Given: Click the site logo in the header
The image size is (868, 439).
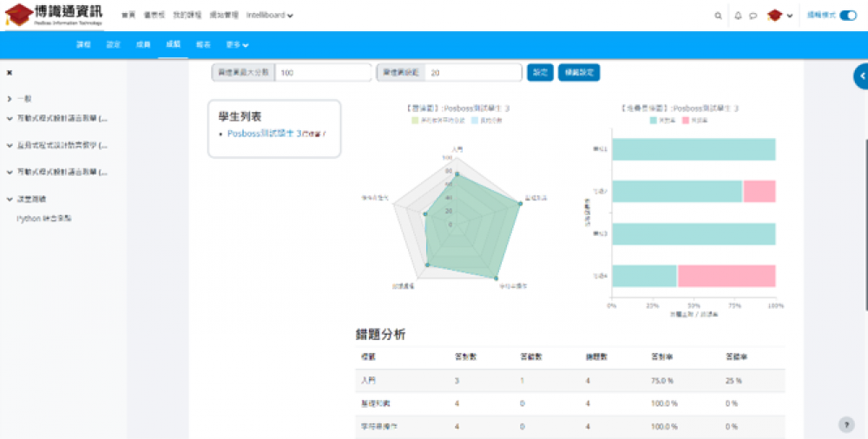Looking at the screenshot, I should coord(52,15).
